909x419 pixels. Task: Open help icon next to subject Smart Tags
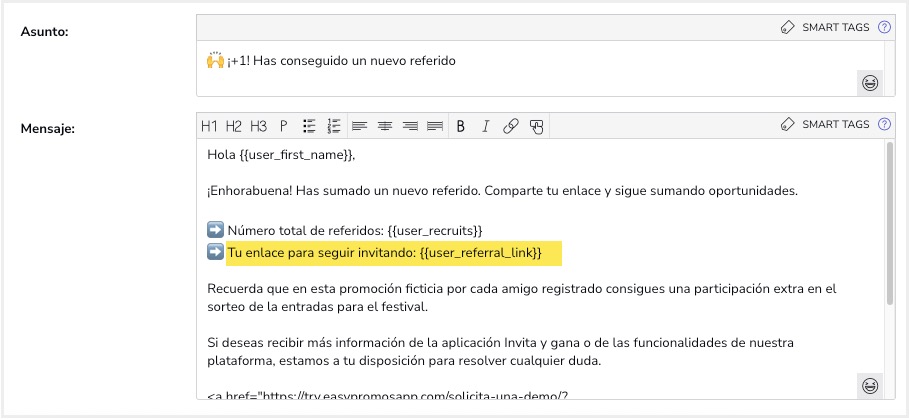pyautogui.click(x=884, y=27)
